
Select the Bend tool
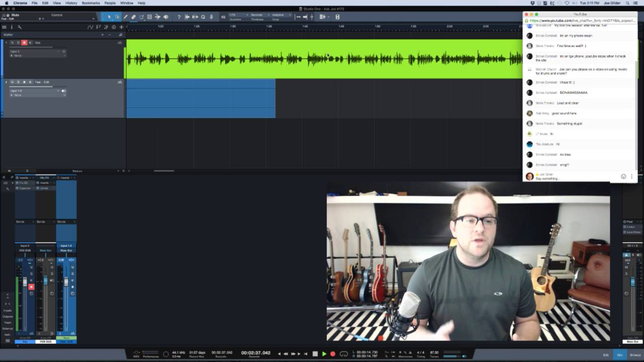tap(157, 17)
